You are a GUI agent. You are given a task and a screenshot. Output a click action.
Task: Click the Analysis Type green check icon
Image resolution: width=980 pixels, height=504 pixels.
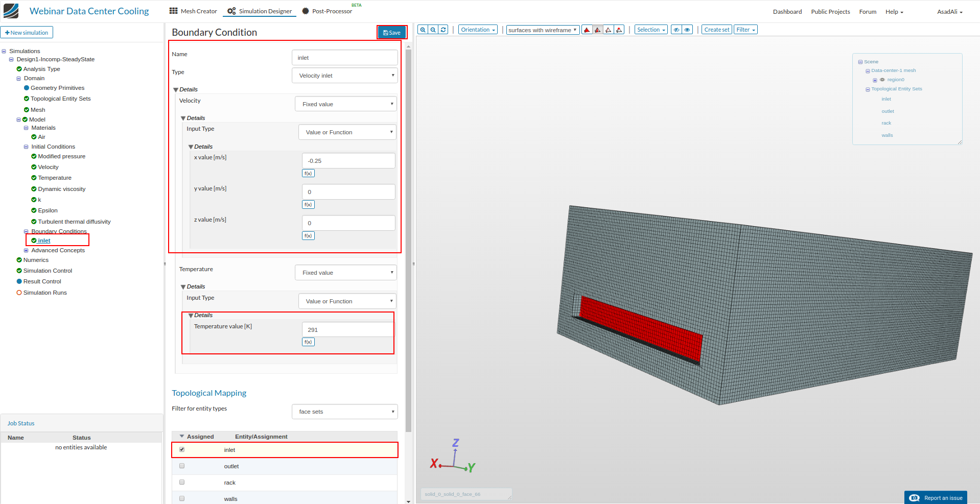[19, 69]
